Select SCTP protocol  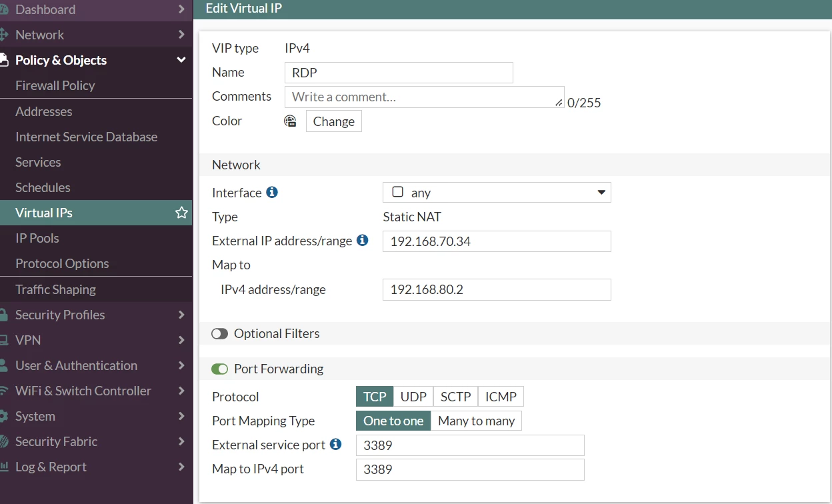click(456, 397)
